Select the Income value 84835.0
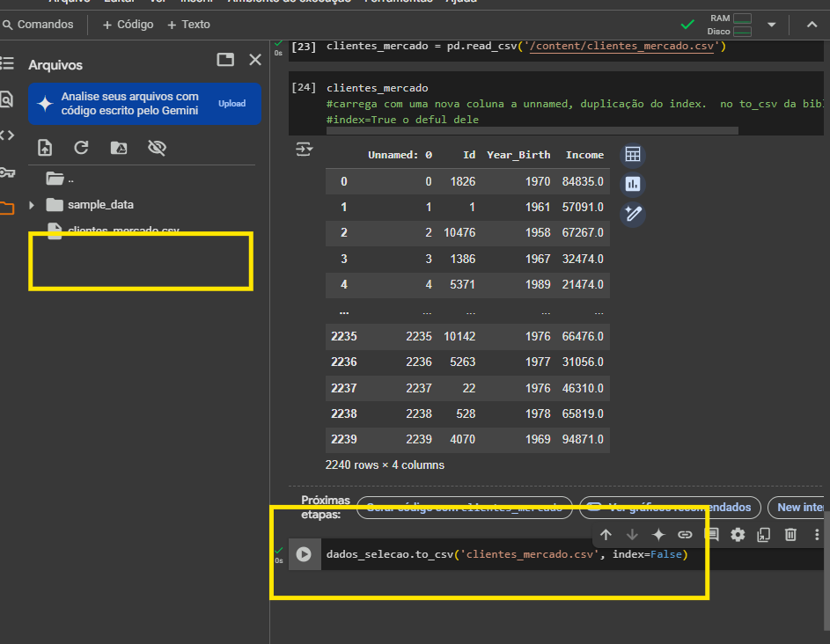Image resolution: width=830 pixels, height=644 pixels. click(x=583, y=181)
